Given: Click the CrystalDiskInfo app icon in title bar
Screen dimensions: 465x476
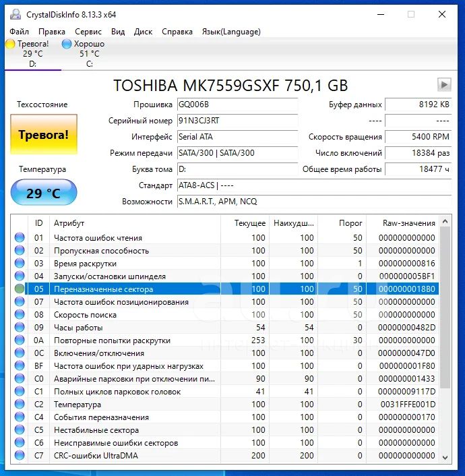Looking at the screenshot, I should pos(15,14).
